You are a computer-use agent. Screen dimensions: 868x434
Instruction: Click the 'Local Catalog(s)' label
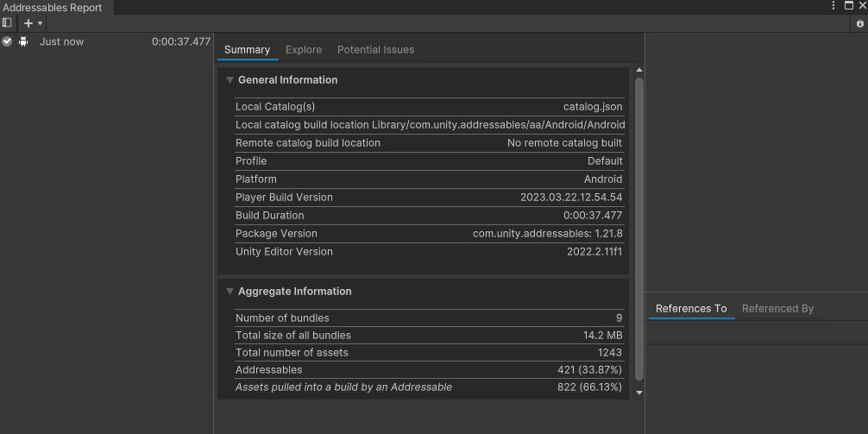coord(275,107)
